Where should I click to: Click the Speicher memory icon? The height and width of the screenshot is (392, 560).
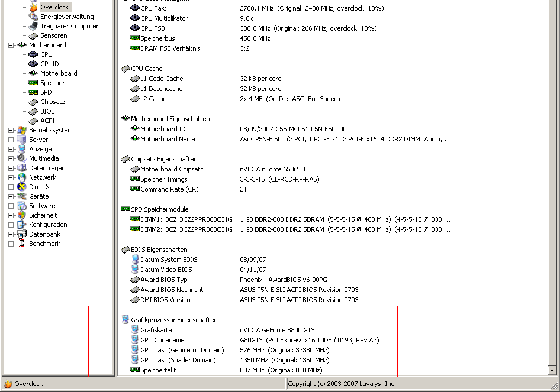click(x=33, y=83)
